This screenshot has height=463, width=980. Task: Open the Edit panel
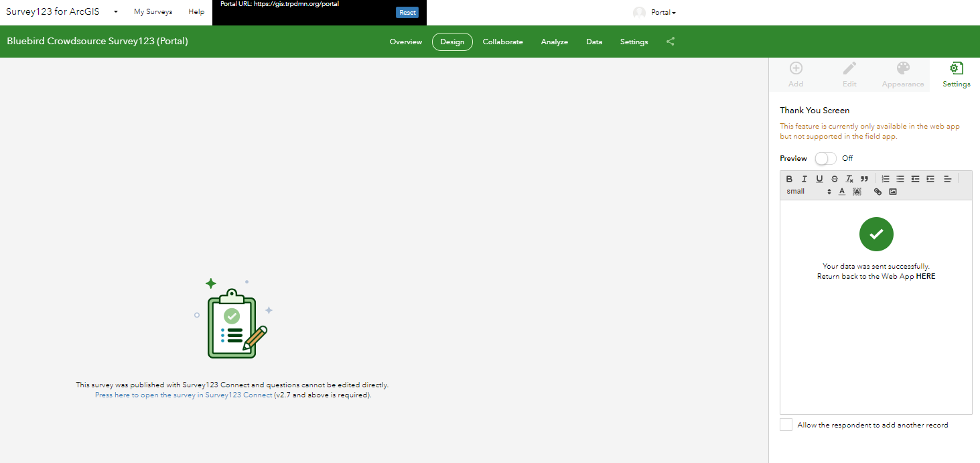[849, 74]
